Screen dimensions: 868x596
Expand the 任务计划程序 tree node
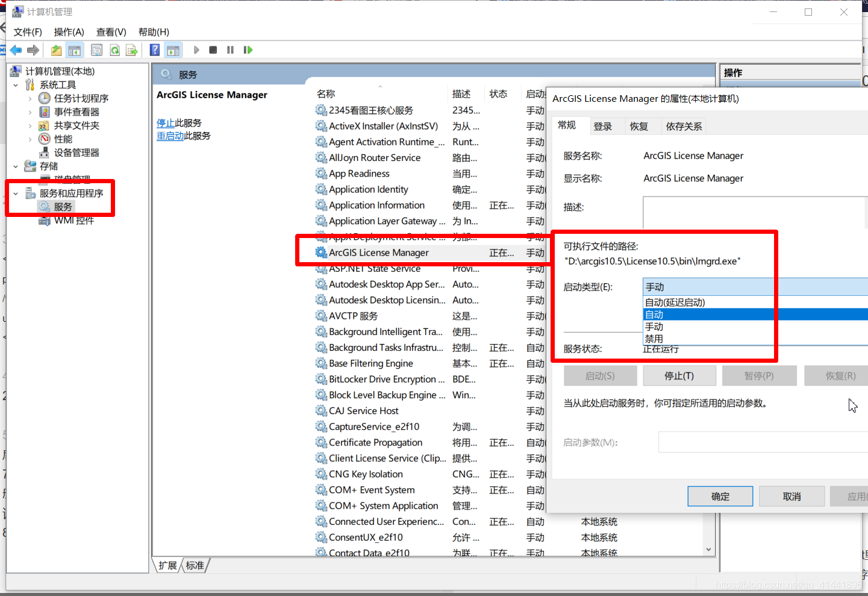click(30, 98)
